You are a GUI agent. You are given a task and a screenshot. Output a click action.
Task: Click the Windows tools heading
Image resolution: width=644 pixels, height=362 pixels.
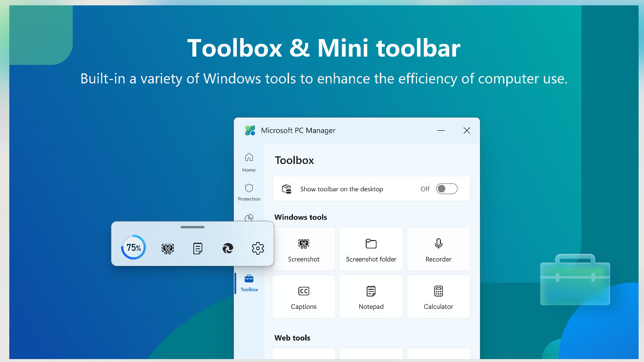click(301, 217)
